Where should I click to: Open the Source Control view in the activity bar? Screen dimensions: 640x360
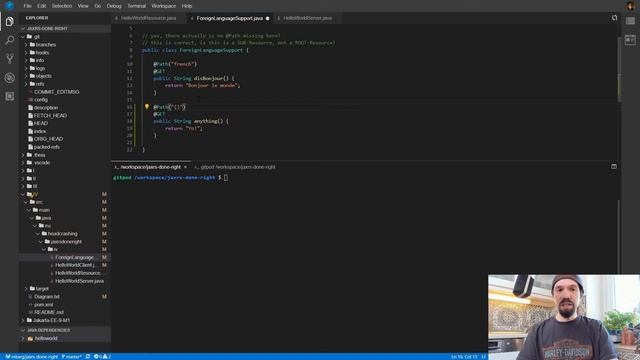(9, 58)
